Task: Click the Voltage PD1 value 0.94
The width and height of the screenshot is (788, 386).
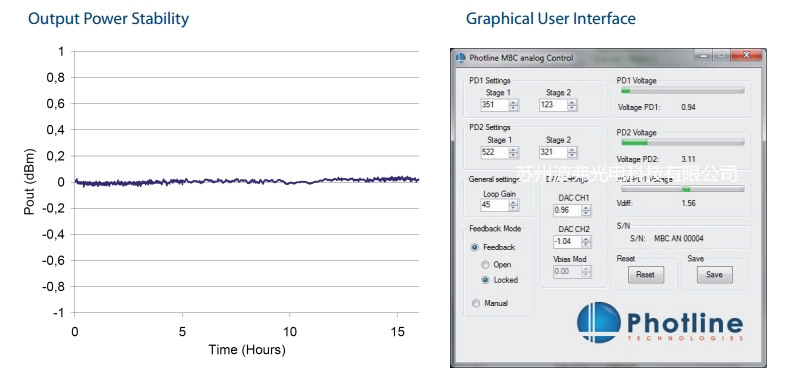Action: click(x=688, y=107)
